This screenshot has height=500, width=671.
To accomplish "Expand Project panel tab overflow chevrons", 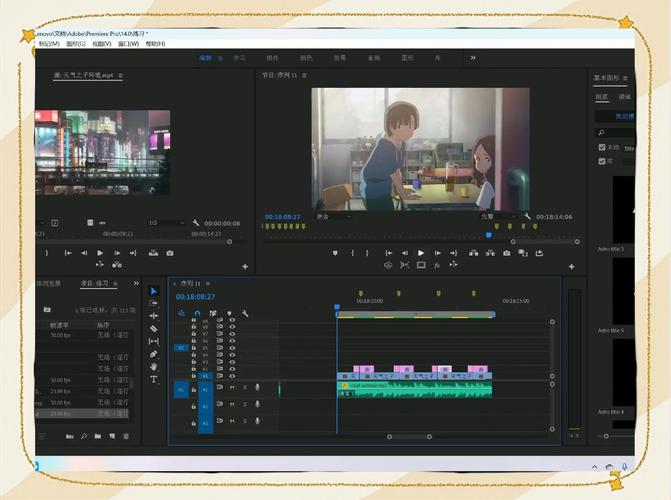I will click(x=136, y=283).
